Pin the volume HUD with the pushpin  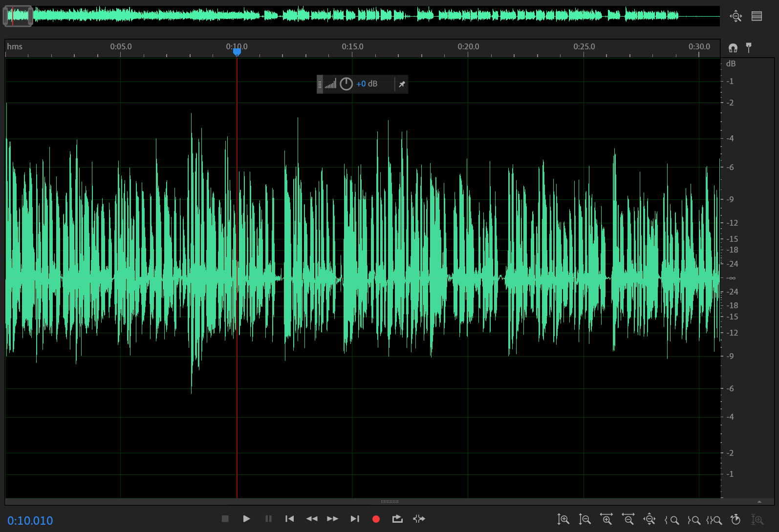(402, 84)
